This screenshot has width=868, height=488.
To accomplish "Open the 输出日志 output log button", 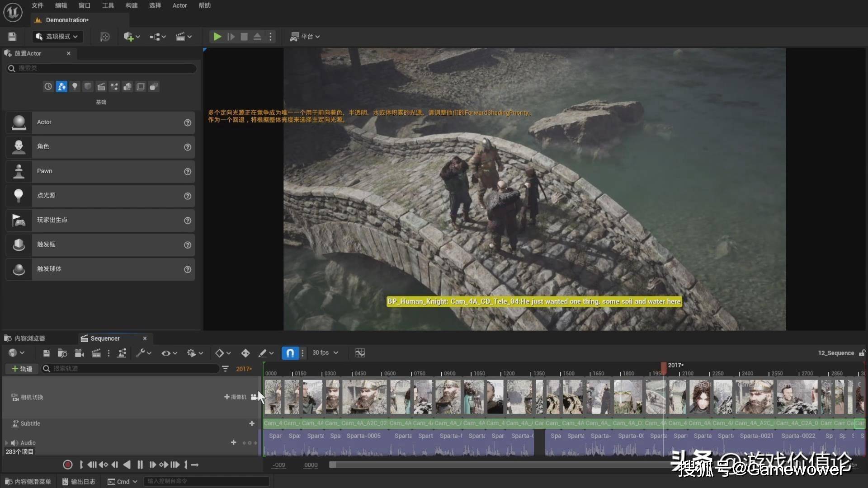I will pyautogui.click(x=79, y=482).
